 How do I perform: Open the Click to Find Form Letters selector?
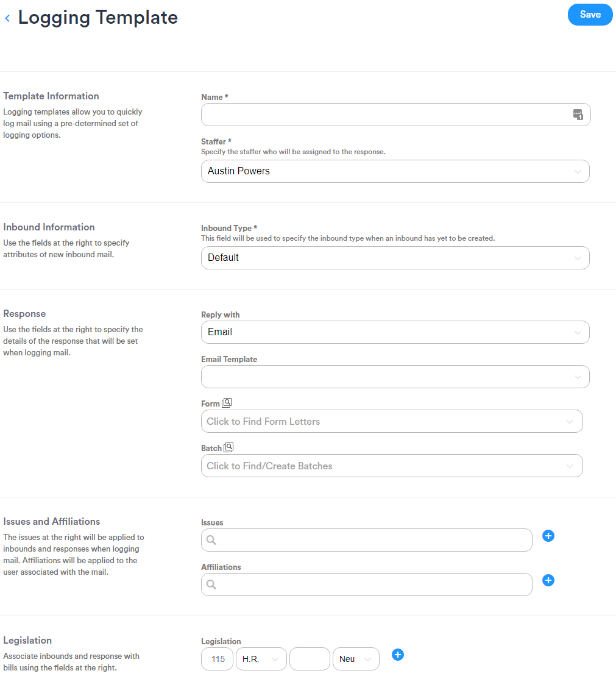392,421
